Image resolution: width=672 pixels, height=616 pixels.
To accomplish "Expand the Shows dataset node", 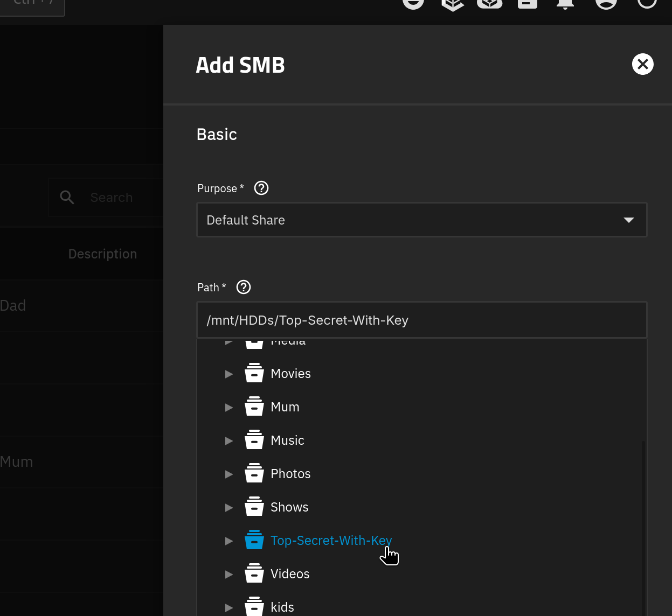I will (229, 507).
